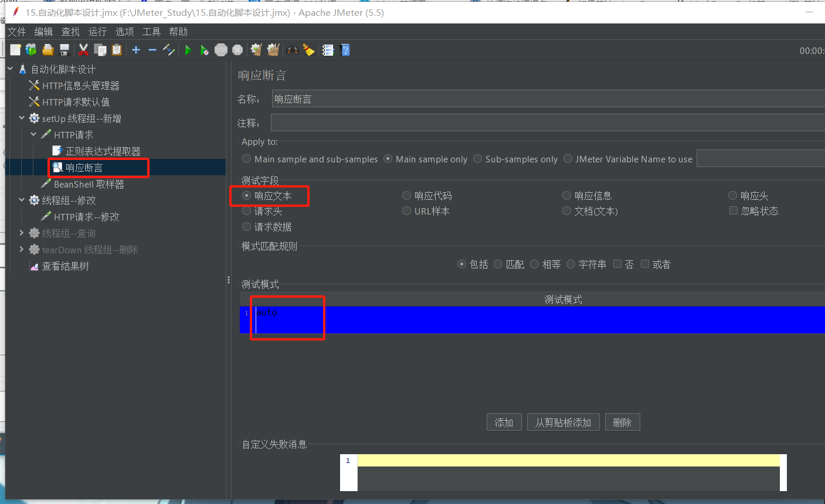Open the Templates icon in toolbar
Image resolution: width=825 pixels, height=504 pixels.
(x=31, y=50)
